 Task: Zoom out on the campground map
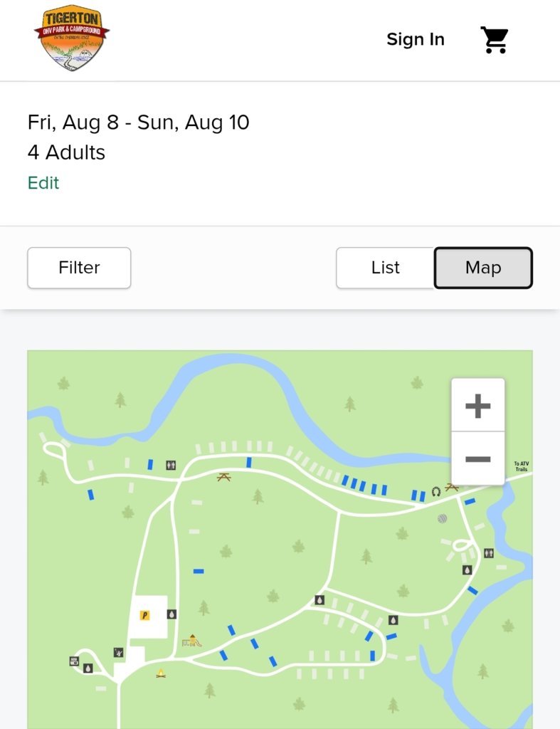(477, 459)
